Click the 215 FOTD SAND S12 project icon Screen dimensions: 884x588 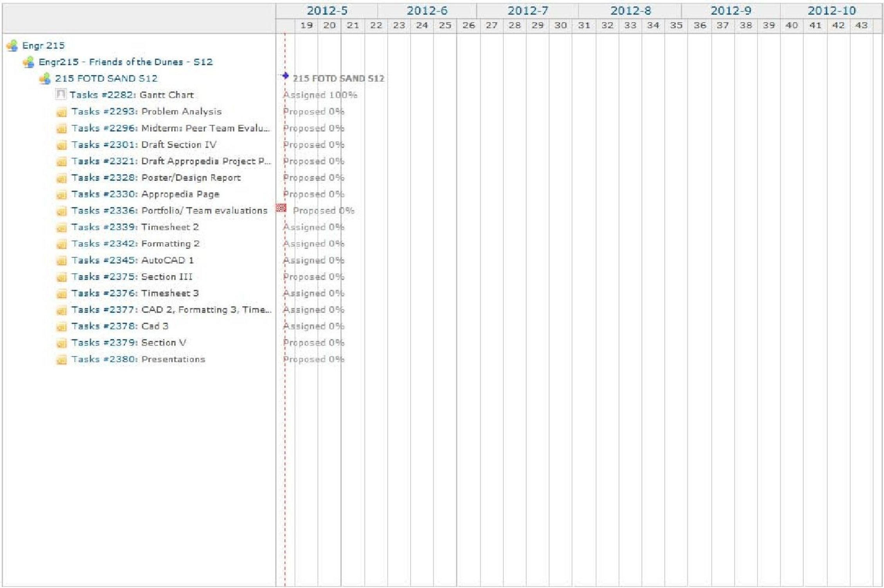[x=45, y=79]
